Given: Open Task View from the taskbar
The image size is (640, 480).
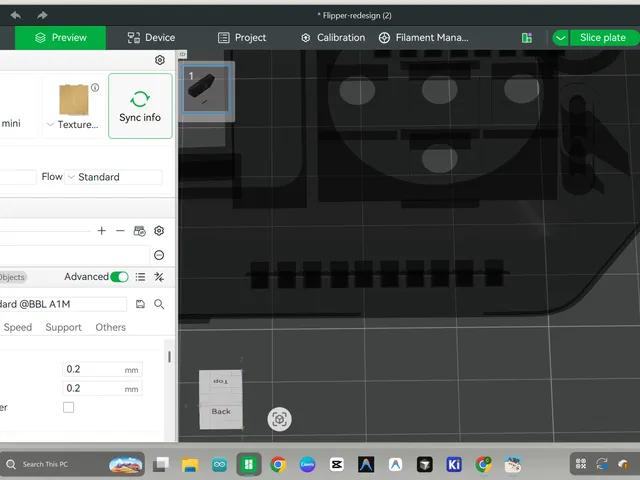Looking at the screenshot, I should point(161,464).
